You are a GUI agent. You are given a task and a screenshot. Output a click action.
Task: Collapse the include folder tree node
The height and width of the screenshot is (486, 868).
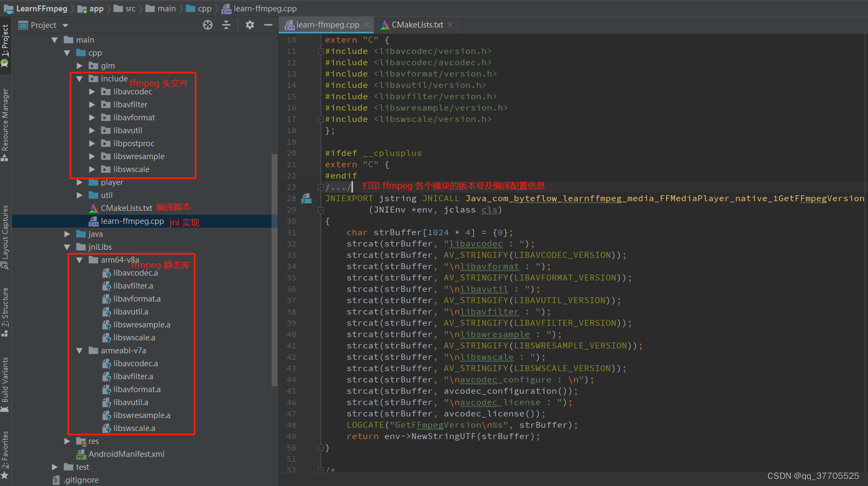(79, 79)
